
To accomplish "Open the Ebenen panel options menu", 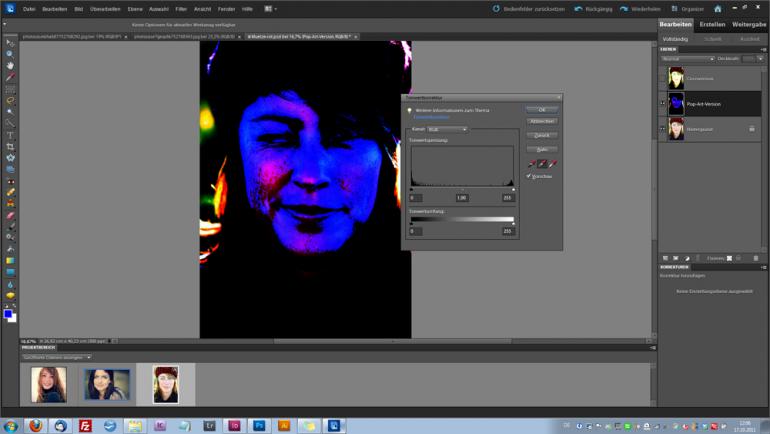I will point(763,50).
